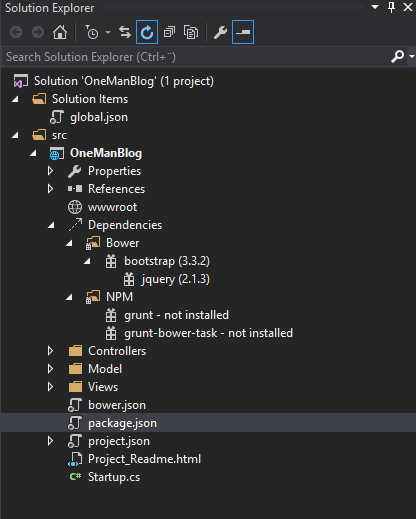416x519 pixels.
Task: Click the Views folder icon
Action: pos(75,387)
